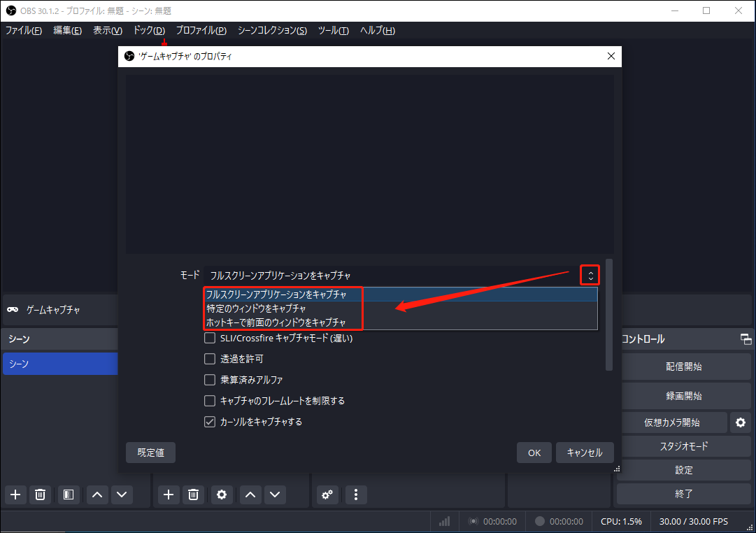Open the audio mixer three-dot options icon
This screenshot has height=533, width=756.
coord(356,495)
